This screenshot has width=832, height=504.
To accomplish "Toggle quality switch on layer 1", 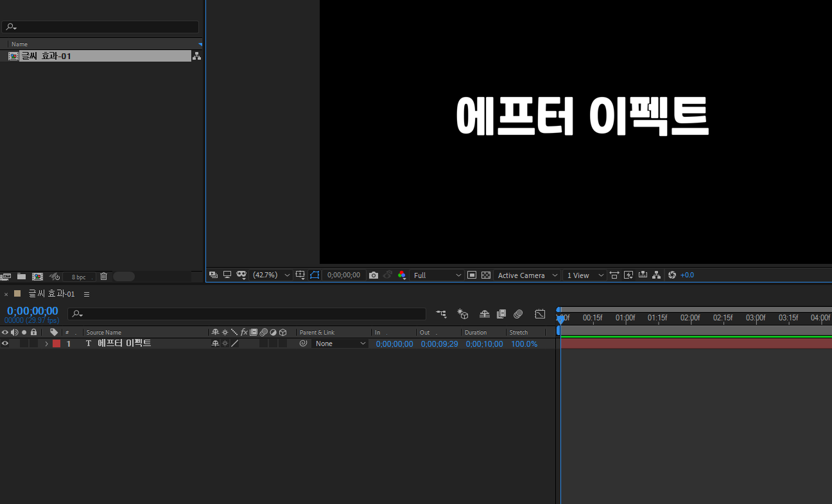I will point(234,343).
